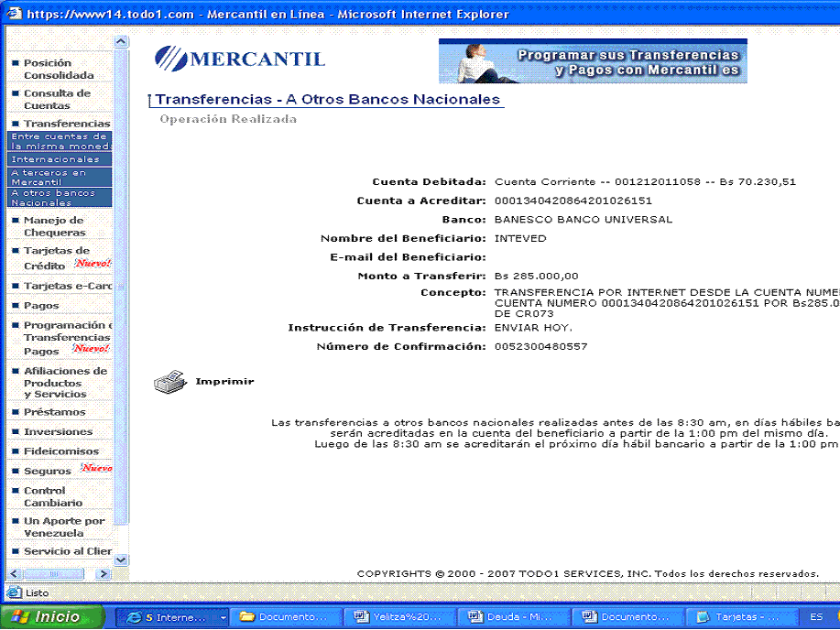Open Tarjetas de Crédito menu
This screenshot has width=840, height=630.
pyautogui.click(x=57, y=257)
